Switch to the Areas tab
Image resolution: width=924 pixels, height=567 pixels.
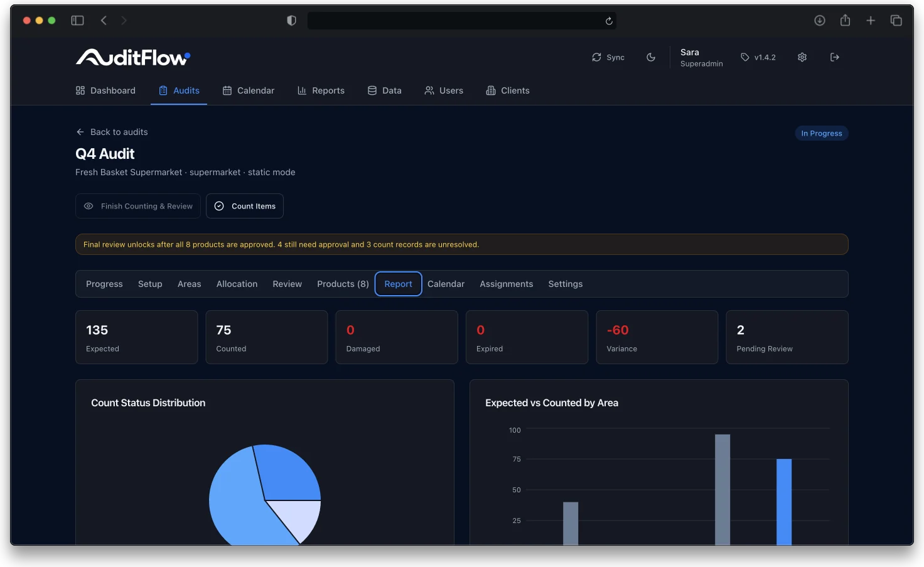pos(189,284)
